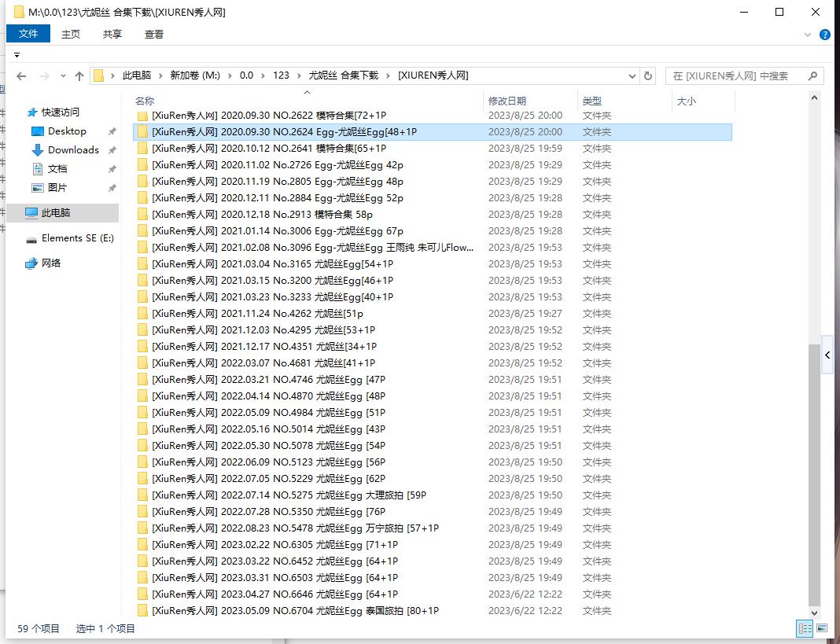Switch to details view in status bar
Image resolution: width=840 pixels, height=644 pixels.
click(805, 628)
